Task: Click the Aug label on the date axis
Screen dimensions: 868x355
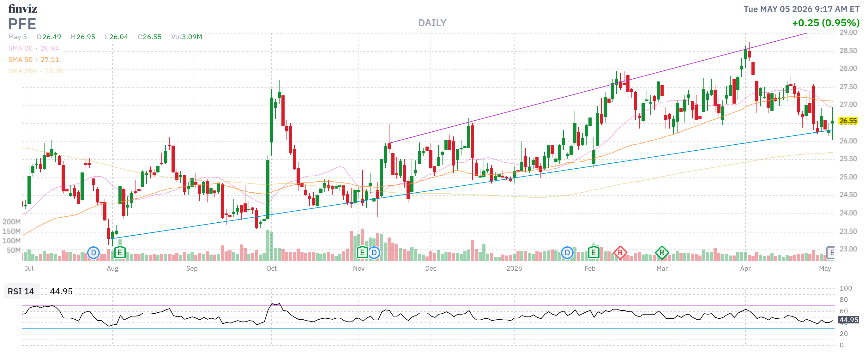Action: pyautogui.click(x=112, y=268)
